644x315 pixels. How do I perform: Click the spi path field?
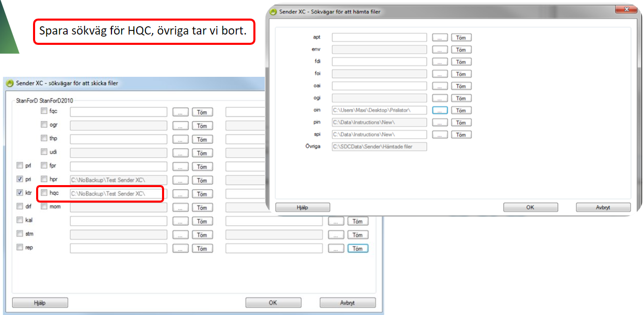click(379, 134)
